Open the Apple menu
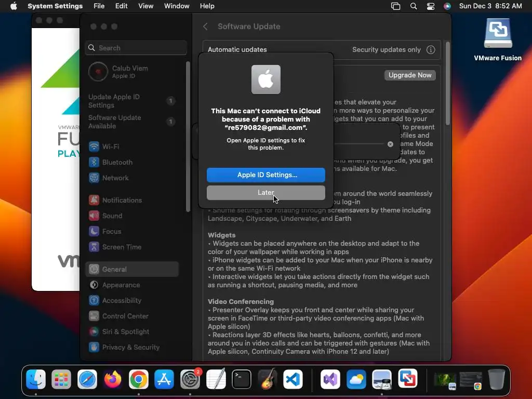Screen dimensions: 532x399 click(x=14, y=6)
